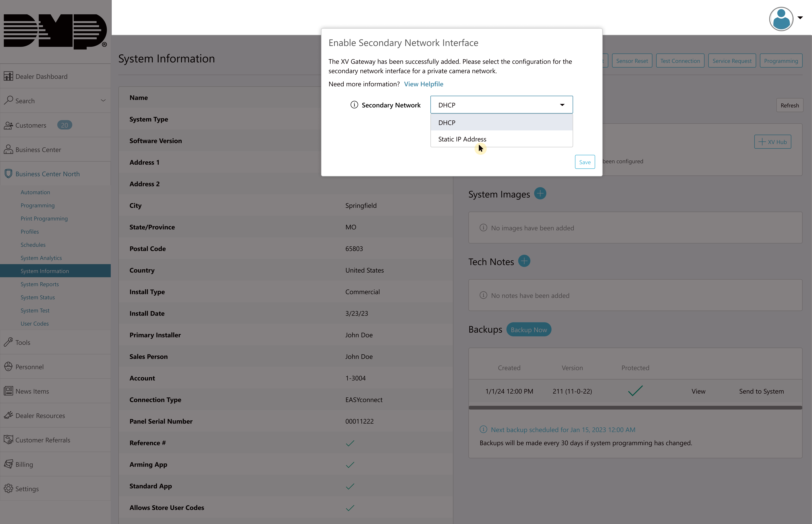Click the Search magnifier icon
This screenshot has height=524, width=812.
(x=9, y=100)
